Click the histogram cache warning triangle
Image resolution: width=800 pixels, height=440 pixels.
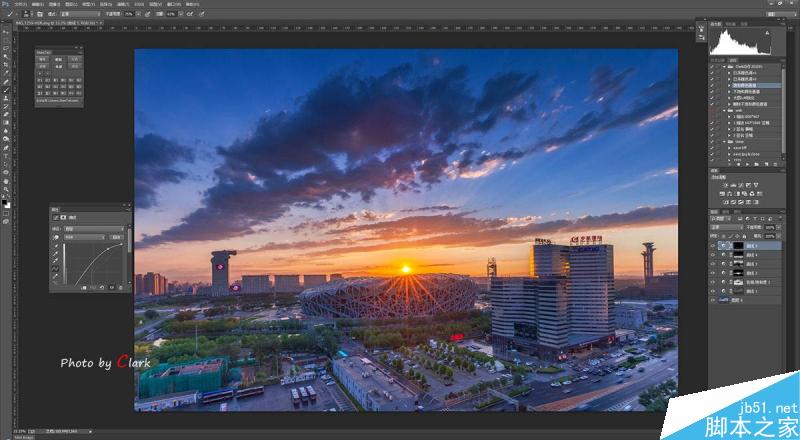(767, 33)
